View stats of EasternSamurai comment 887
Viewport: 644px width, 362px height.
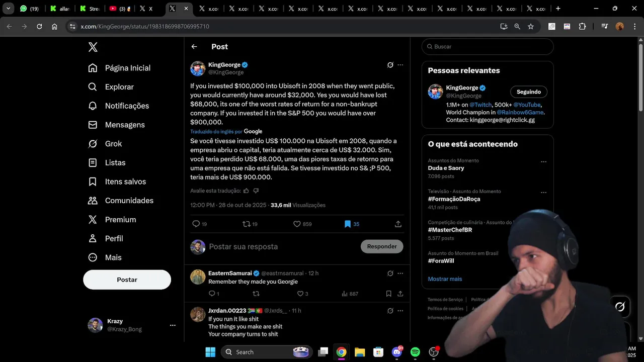click(350, 294)
